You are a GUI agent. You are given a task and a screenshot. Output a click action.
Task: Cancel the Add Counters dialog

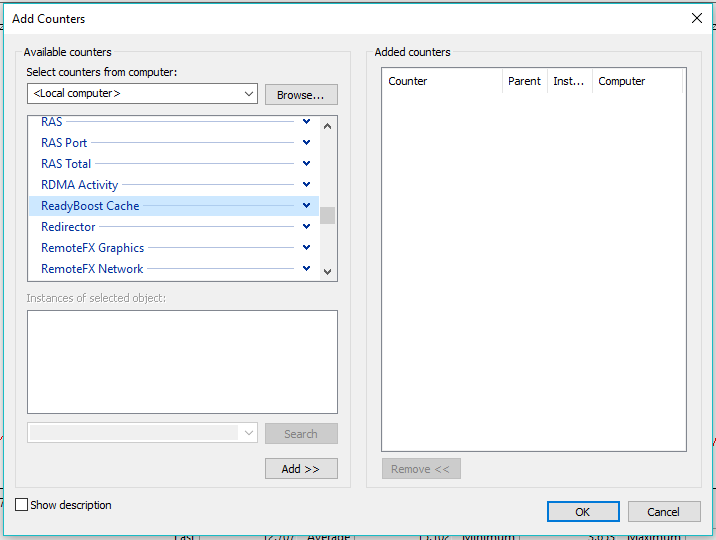(663, 511)
